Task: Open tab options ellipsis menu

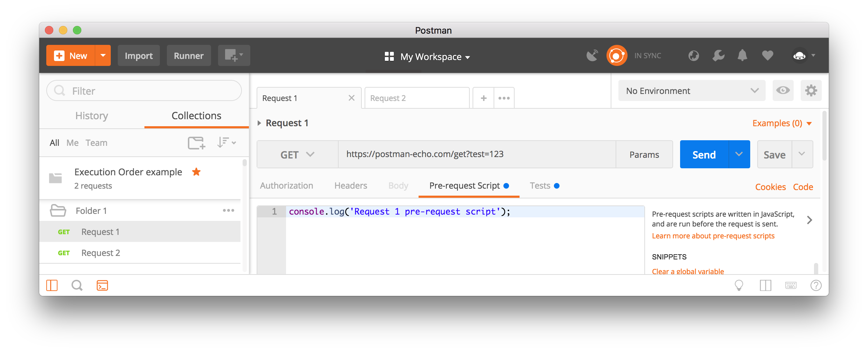Action: click(504, 98)
